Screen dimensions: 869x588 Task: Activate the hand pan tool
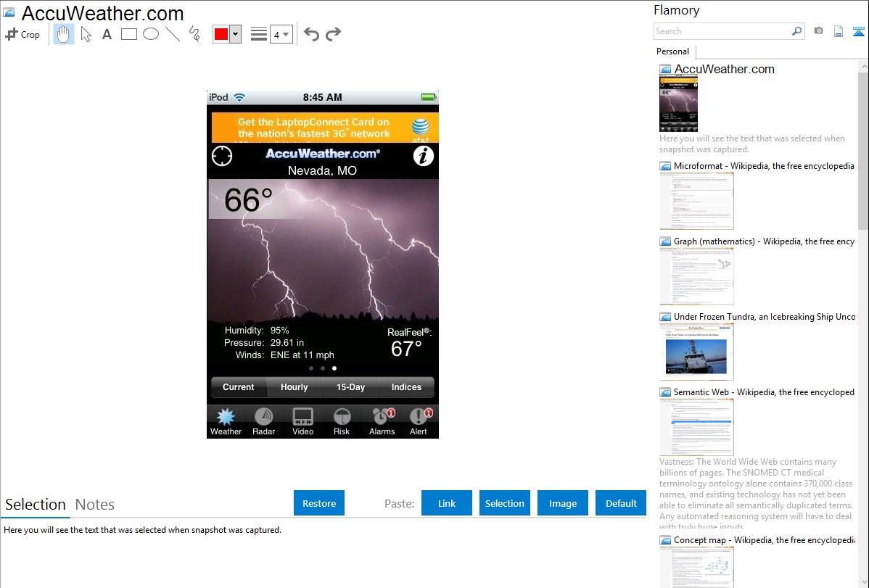point(63,34)
